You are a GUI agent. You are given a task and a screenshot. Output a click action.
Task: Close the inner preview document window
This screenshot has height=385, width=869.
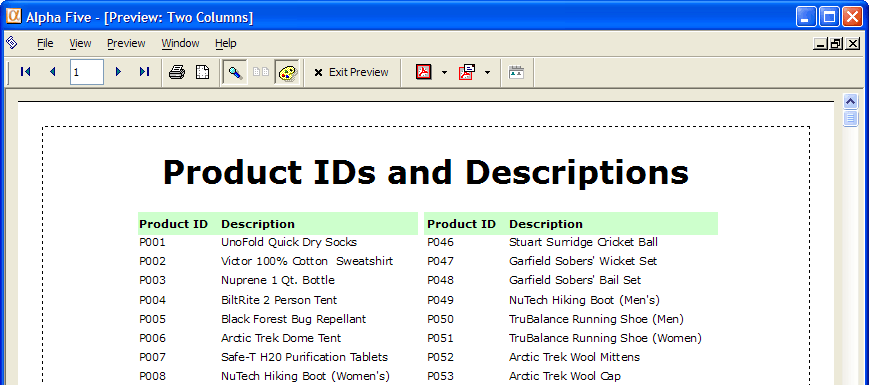(853, 44)
